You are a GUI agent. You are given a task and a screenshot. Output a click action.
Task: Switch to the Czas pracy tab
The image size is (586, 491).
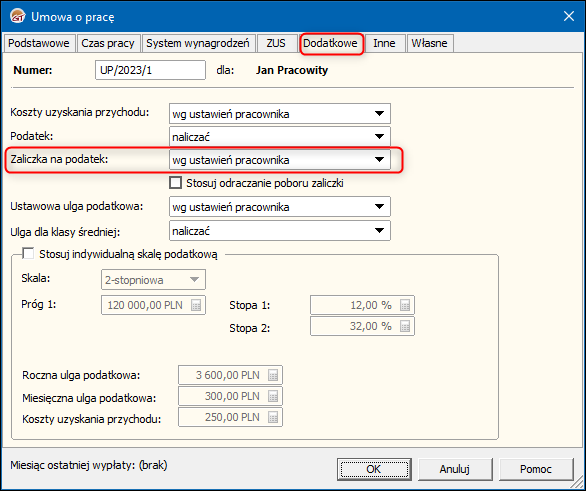point(108,43)
